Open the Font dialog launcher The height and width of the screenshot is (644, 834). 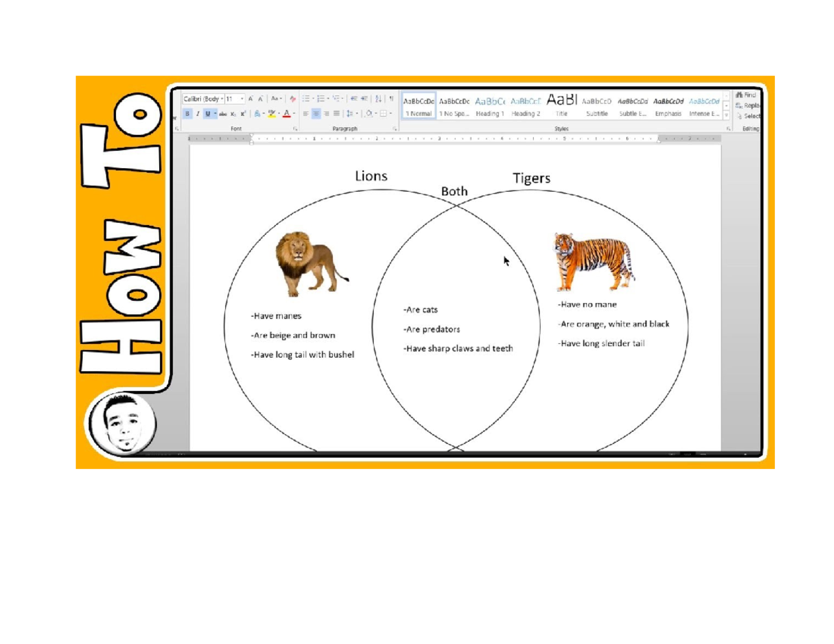(295, 129)
